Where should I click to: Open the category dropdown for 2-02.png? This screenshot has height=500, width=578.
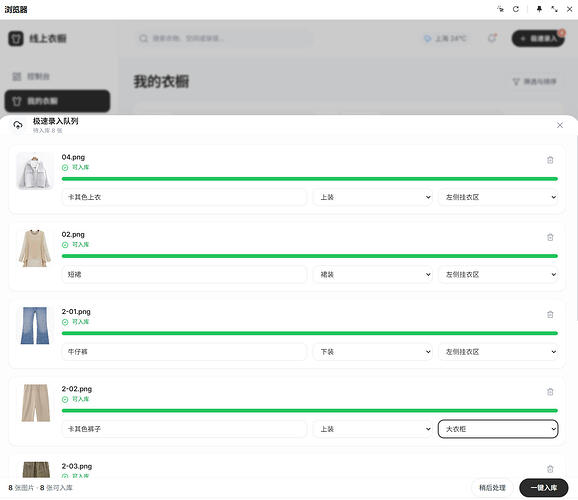pyautogui.click(x=372, y=429)
